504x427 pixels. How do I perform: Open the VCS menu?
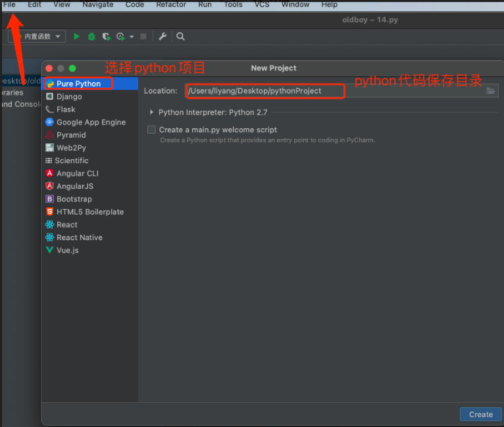262,5
